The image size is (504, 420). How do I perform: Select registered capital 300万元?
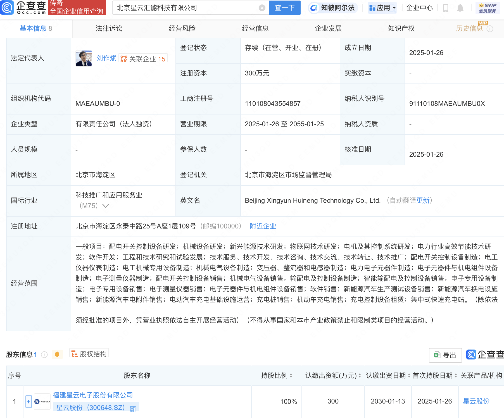(257, 73)
